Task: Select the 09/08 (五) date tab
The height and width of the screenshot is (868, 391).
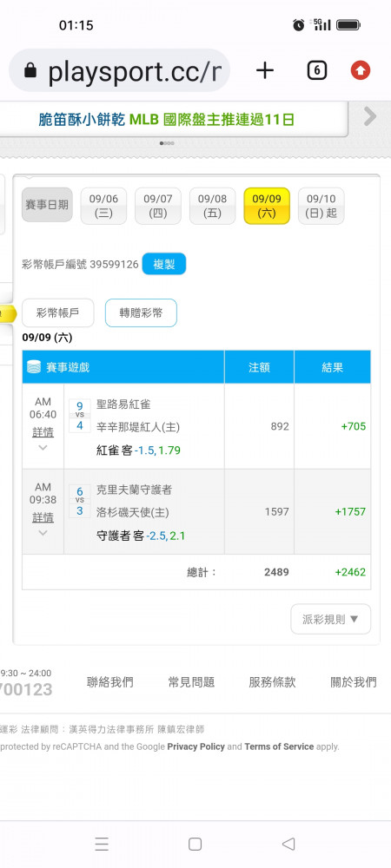Action: pyautogui.click(x=213, y=206)
